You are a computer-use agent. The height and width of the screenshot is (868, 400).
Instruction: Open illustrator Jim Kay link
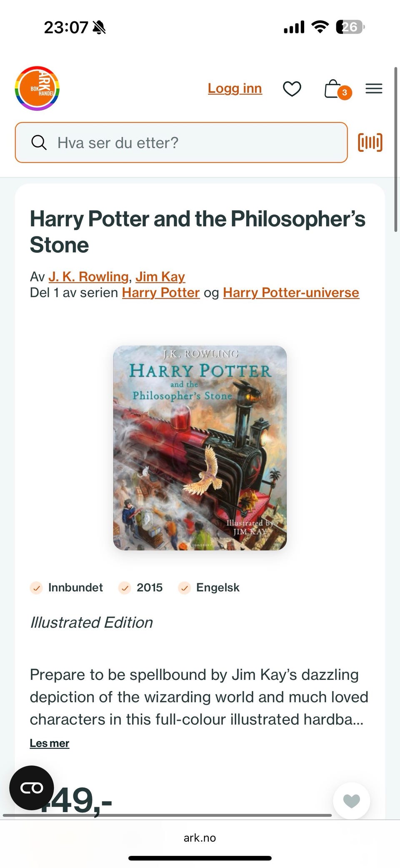pyautogui.click(x=160, y=277)
